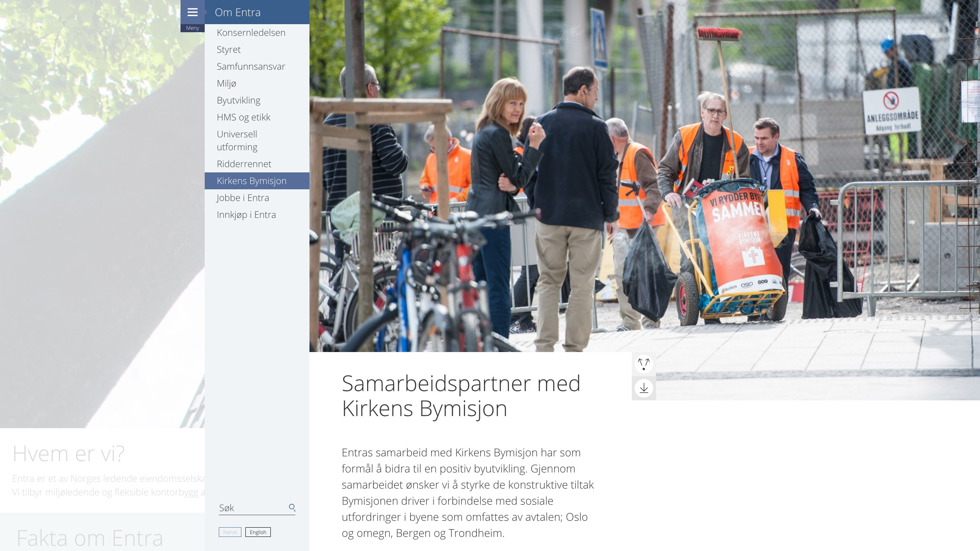Open the Miljø menu entry
This screenshot has height=551, width=980.
pos(257,83)
